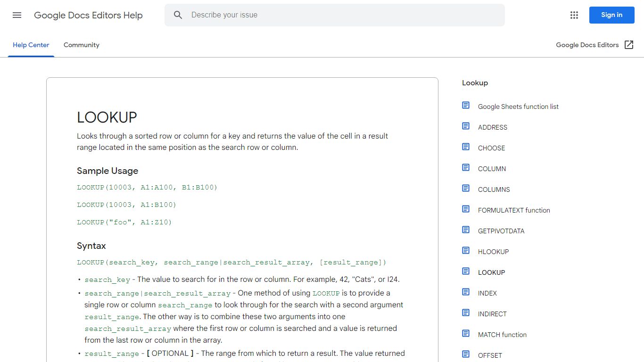The image size is (644, 362).
Task: Open the hamburger main menu
Action: click(x=17, y=15)
